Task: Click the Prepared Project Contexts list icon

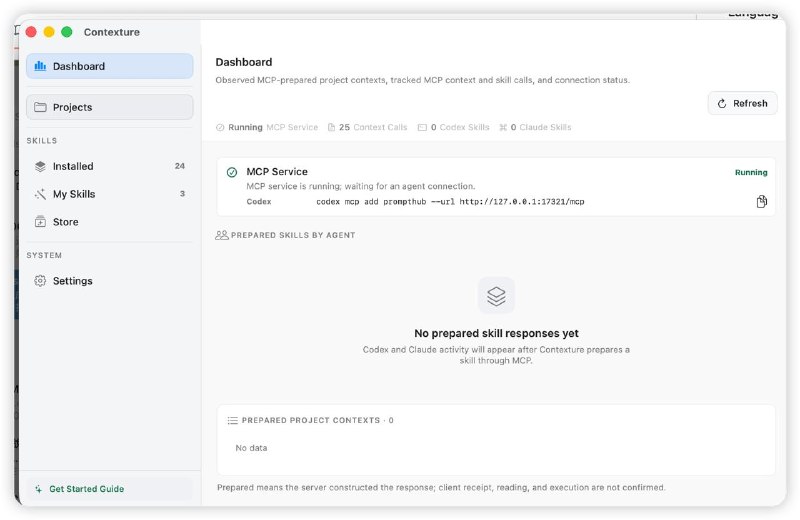Action: (x=232, y=420)
